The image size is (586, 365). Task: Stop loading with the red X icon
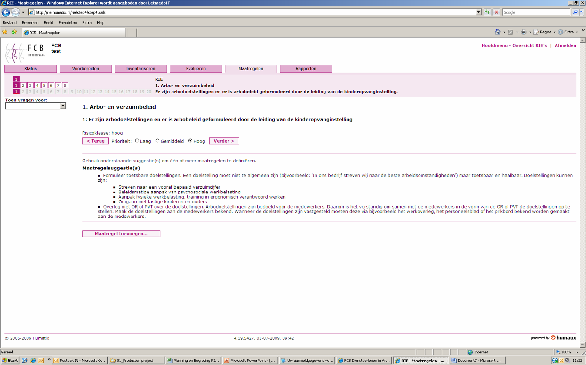[x=496, y=12]
